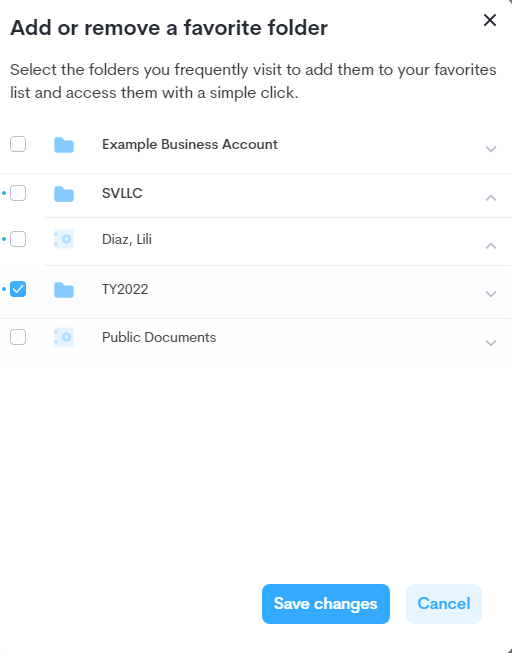
Task: Uncheck the TY2022 favorite checkbox
Action: [x=18, y=289]
